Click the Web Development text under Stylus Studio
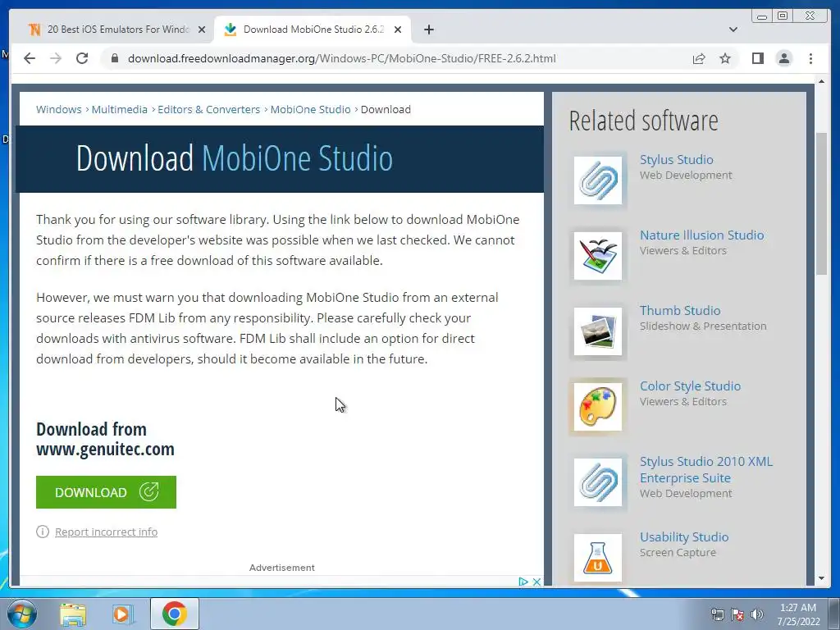The image size is (840, 630). (686, 176)
